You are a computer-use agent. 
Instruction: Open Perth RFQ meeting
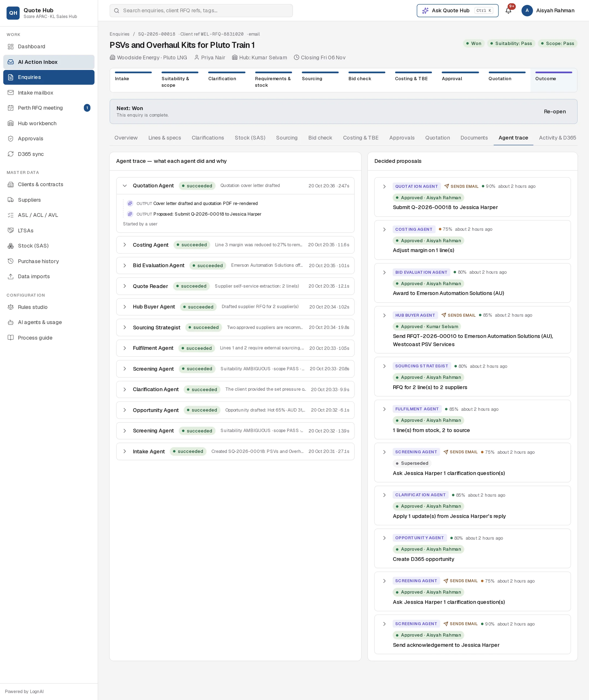pos(49,108)
